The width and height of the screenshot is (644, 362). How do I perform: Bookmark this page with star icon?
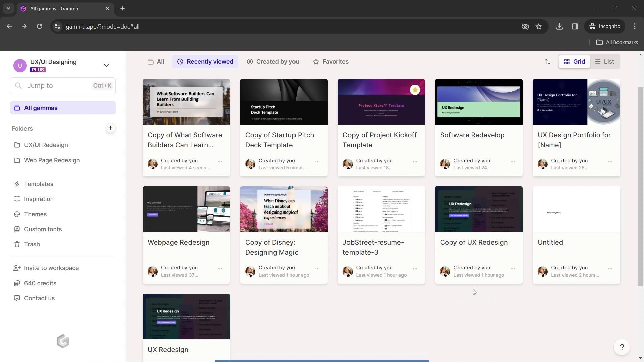(539, 26)
